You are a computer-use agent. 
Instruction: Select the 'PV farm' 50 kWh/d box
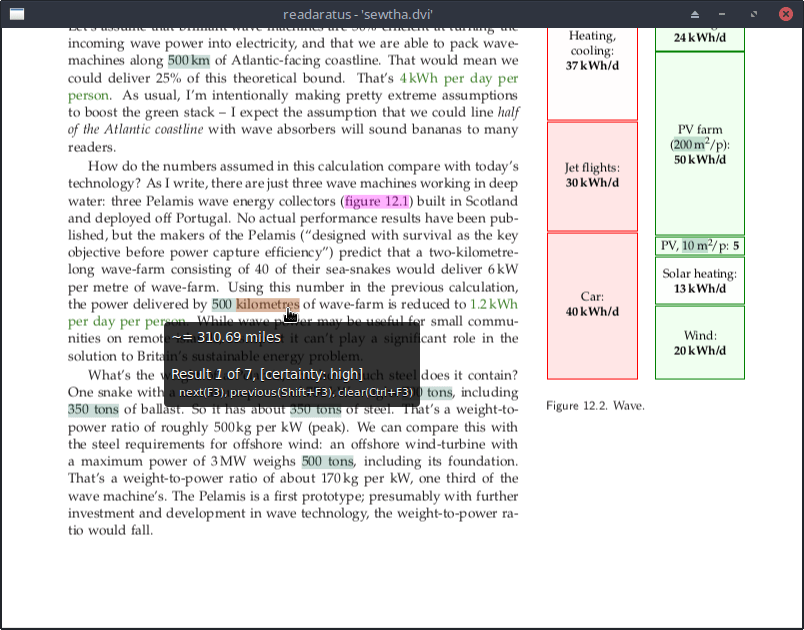tap(699, 144)
